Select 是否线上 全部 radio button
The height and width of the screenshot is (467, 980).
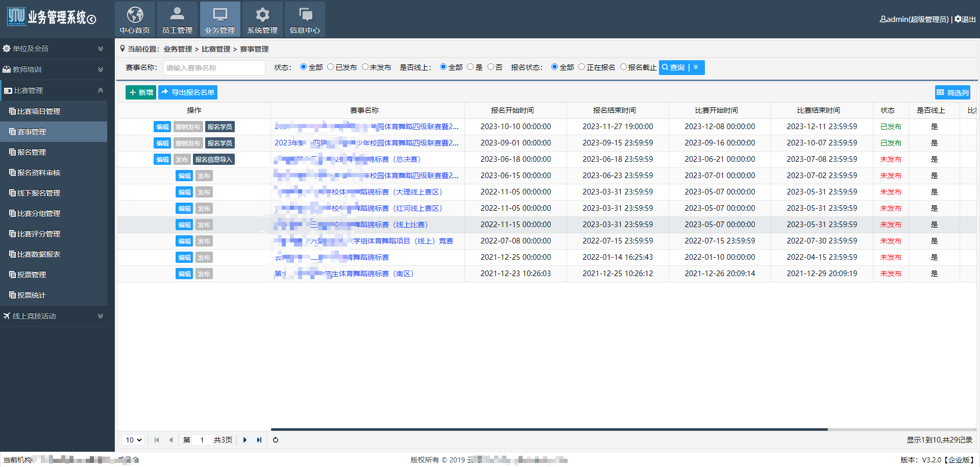coord(443,67)
